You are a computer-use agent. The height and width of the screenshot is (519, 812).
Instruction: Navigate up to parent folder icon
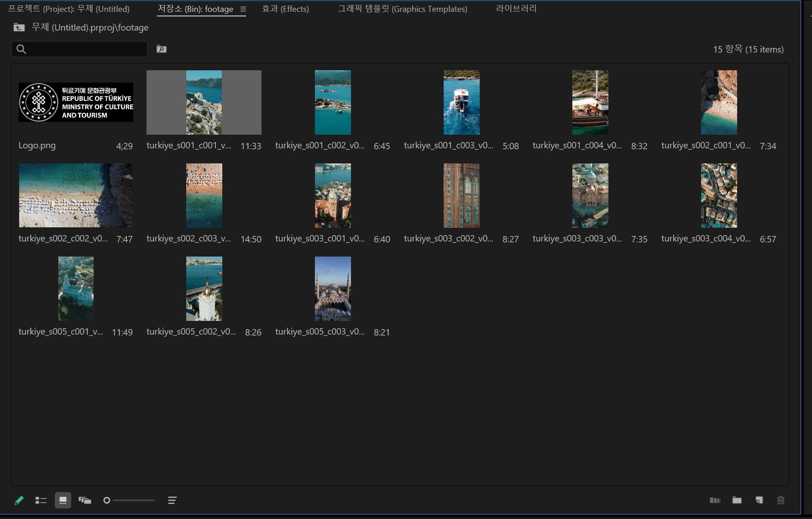[19, 27]
